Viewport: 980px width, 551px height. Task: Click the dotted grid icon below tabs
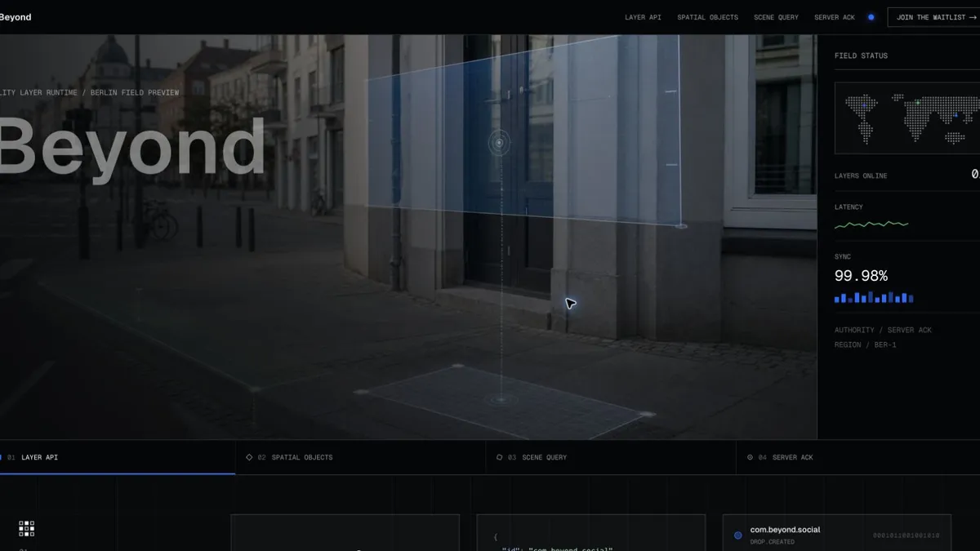[x=26, y=528]
